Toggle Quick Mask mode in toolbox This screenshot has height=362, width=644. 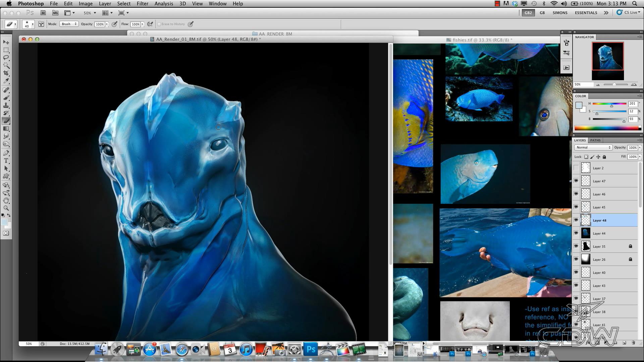click(x=6, y=233)
